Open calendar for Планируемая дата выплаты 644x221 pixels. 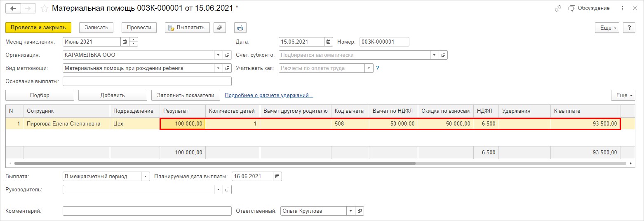pos(277,177)
